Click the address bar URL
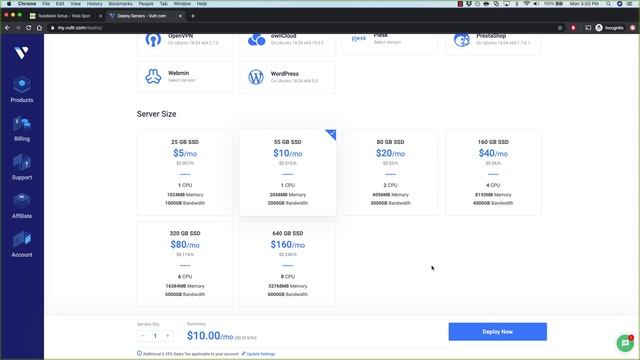This screenshot has height=360, width=640. [x=80, y=28]
